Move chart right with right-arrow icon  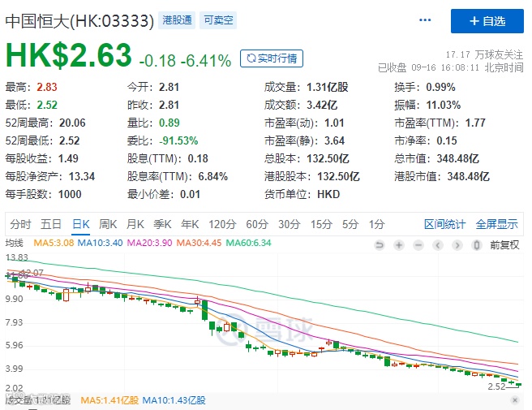point(457,245)
